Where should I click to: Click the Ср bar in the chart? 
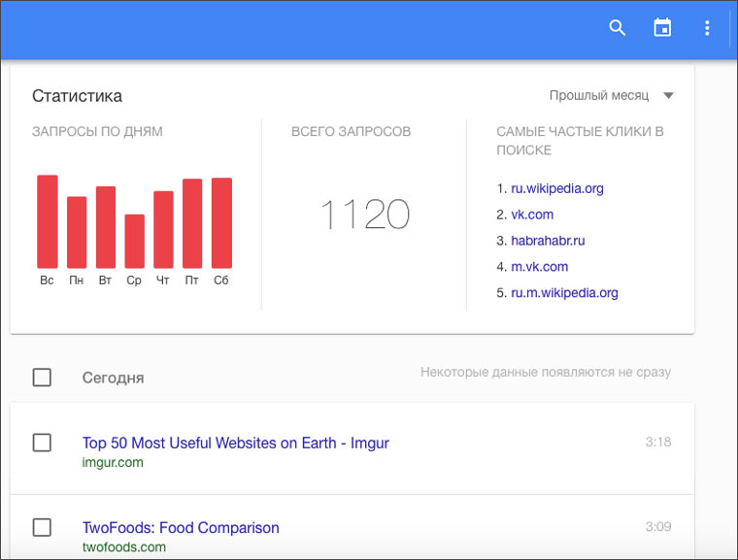135,242
